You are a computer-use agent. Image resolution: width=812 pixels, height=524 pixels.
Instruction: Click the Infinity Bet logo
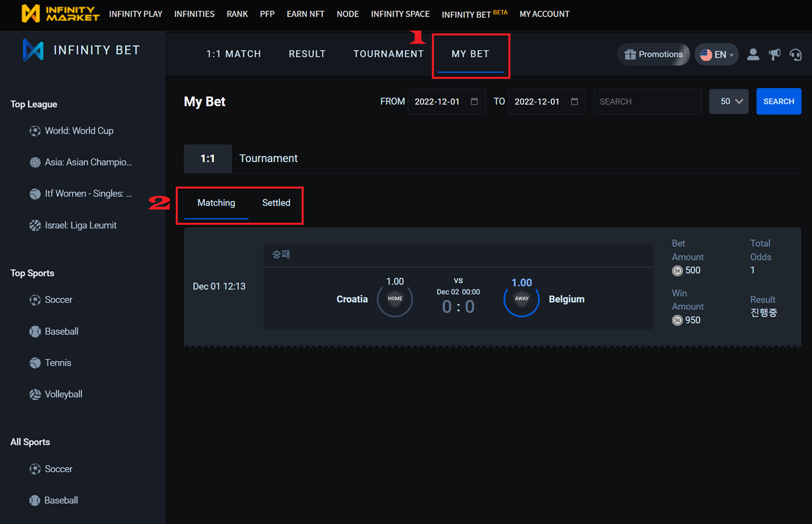81,50
